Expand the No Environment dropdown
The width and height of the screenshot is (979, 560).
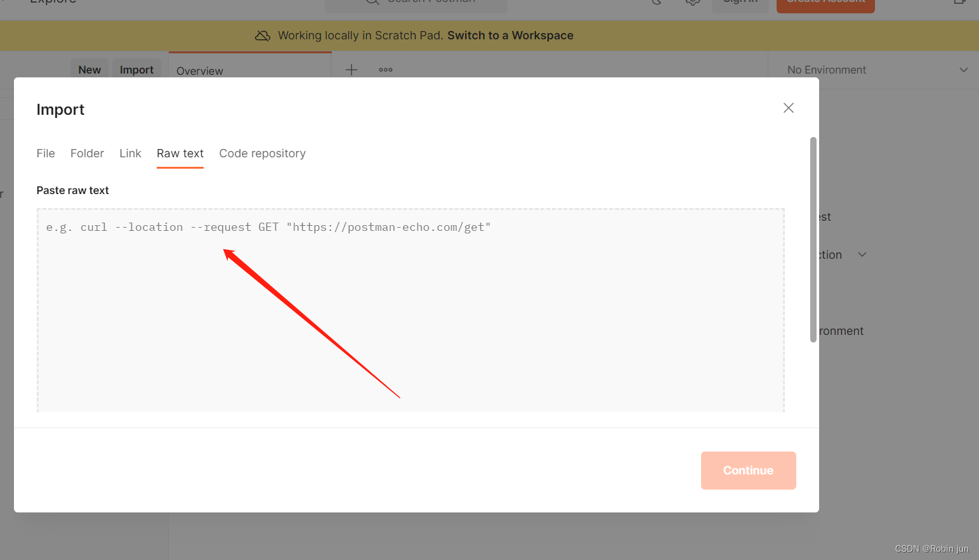point(877,70)
